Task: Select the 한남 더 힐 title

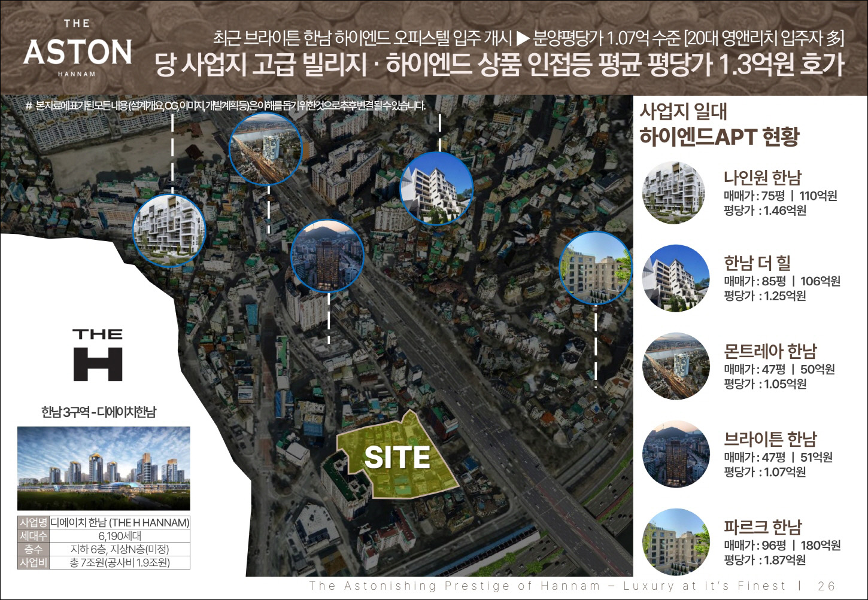Action: pos(758,263)
